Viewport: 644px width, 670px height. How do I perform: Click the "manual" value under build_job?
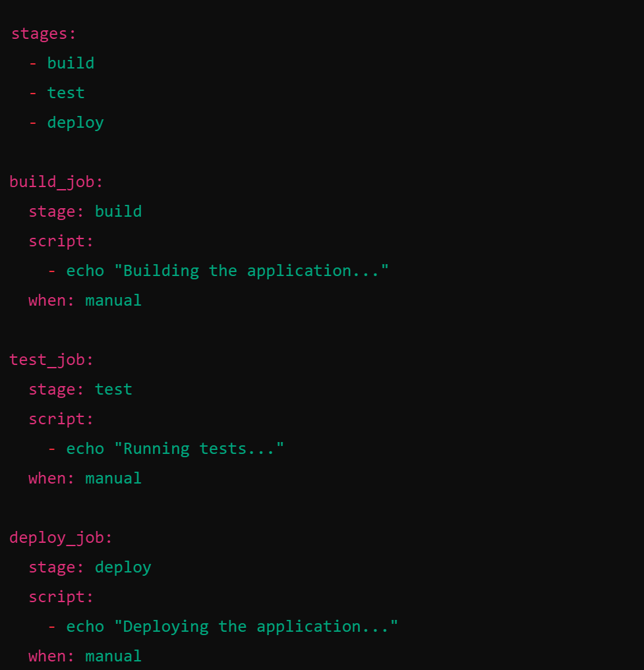coord(113,300)
